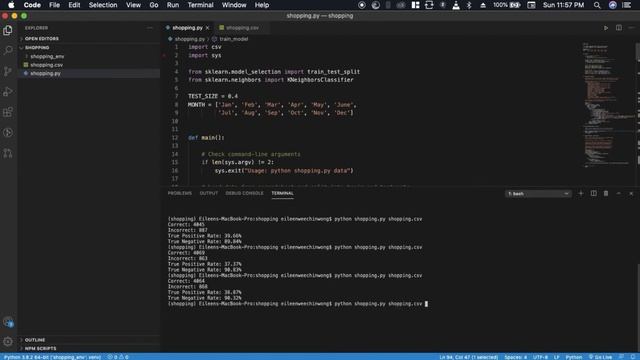This screenshot has height=360, width=640.
Task: Open the circular play icon view in activity bar
Action: [x=8, y=132]
